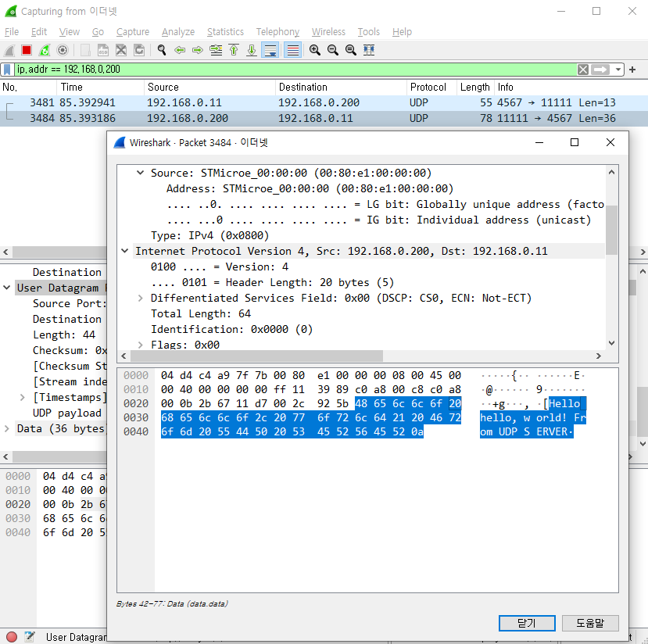
Task: Click the 도움말 help button
Action: click(x=590, y=623)
